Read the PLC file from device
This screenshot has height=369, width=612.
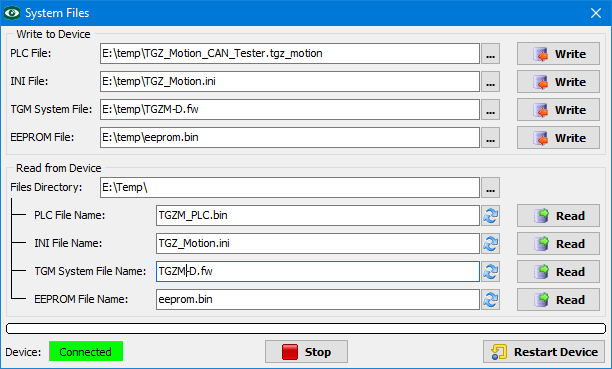click(559, 216)
